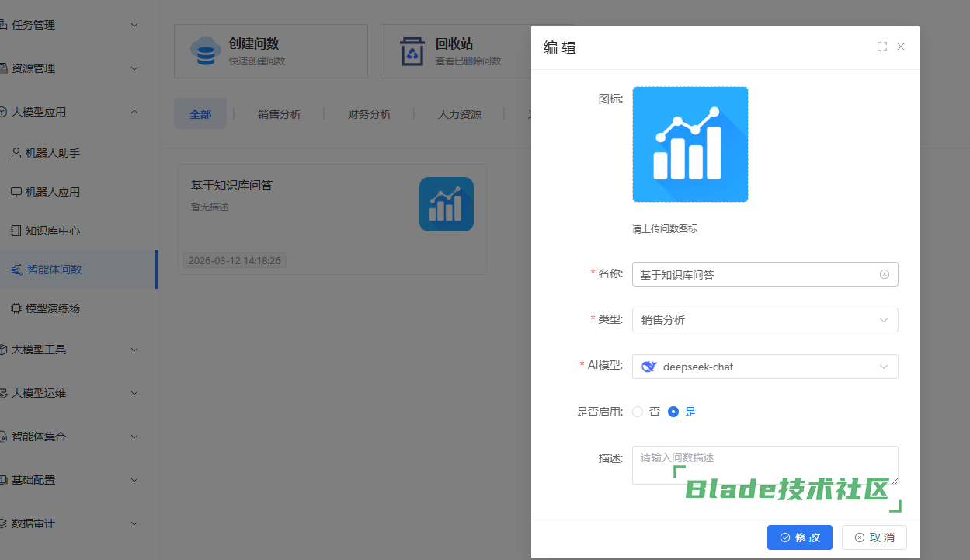Click the 回收站 recycle bin icon
This screenshot has width=970, height=560.
(x=412, y=51)
